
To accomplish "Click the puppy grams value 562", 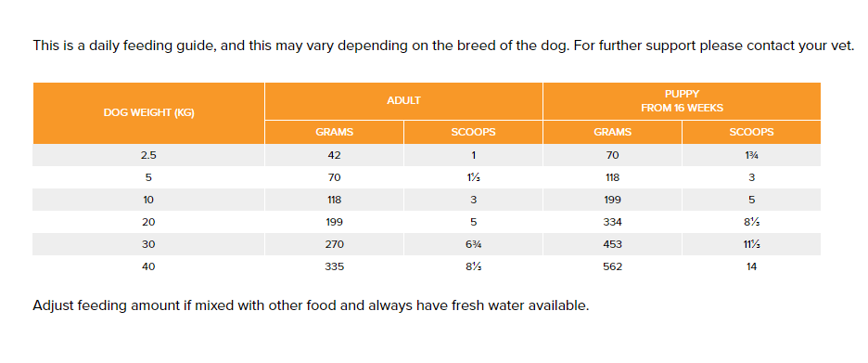I will [612, 266].
